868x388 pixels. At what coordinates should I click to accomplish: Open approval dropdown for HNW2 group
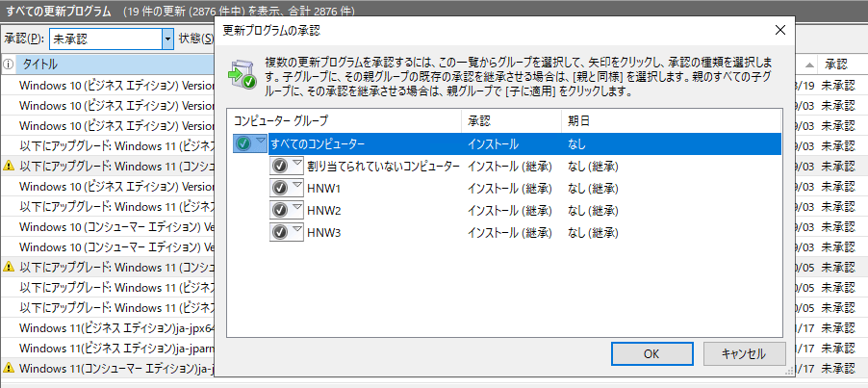(287, 210)
